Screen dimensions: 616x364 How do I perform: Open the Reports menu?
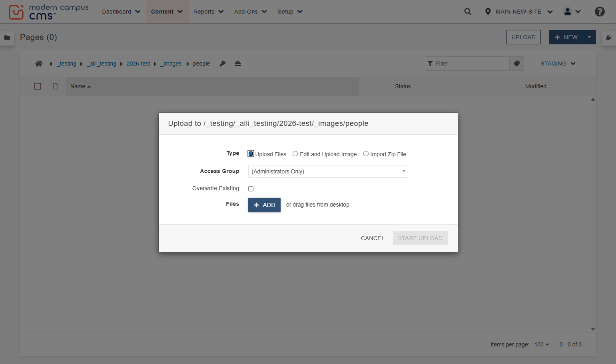coord(208,12)
